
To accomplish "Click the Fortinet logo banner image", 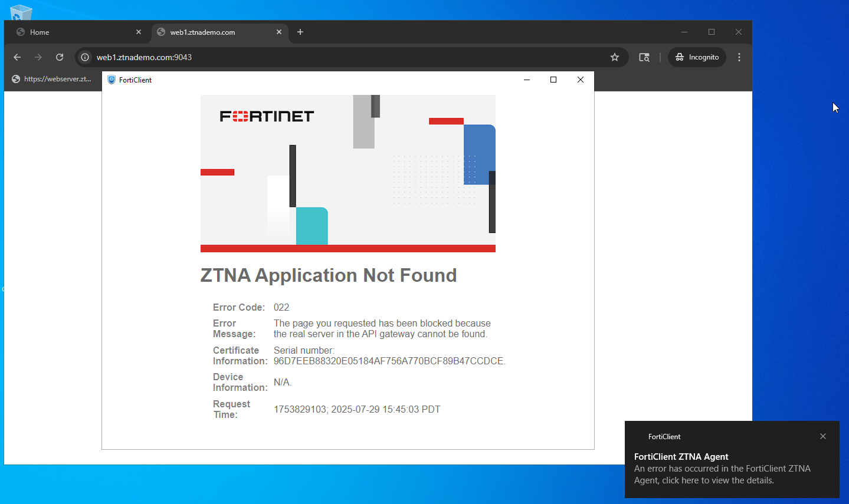I will pyautogui.click(x=348, y=173).
